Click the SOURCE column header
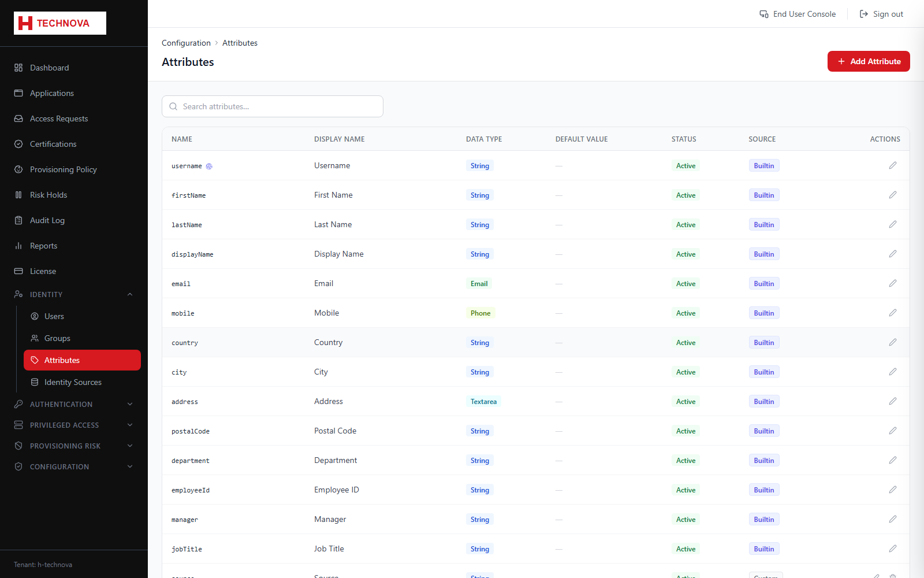 point(762,139)
